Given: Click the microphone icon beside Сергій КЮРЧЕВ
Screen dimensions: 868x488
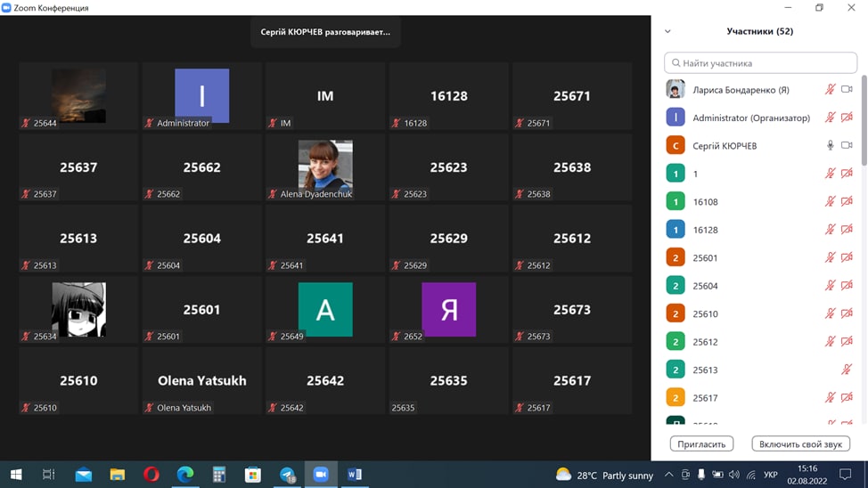Looking at the screenshot, I should (830, 145).
